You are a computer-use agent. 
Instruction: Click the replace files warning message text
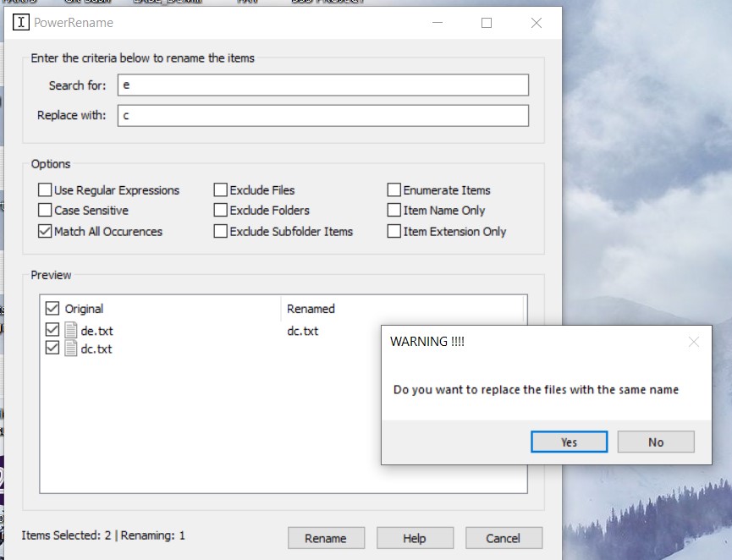[536, 390]
